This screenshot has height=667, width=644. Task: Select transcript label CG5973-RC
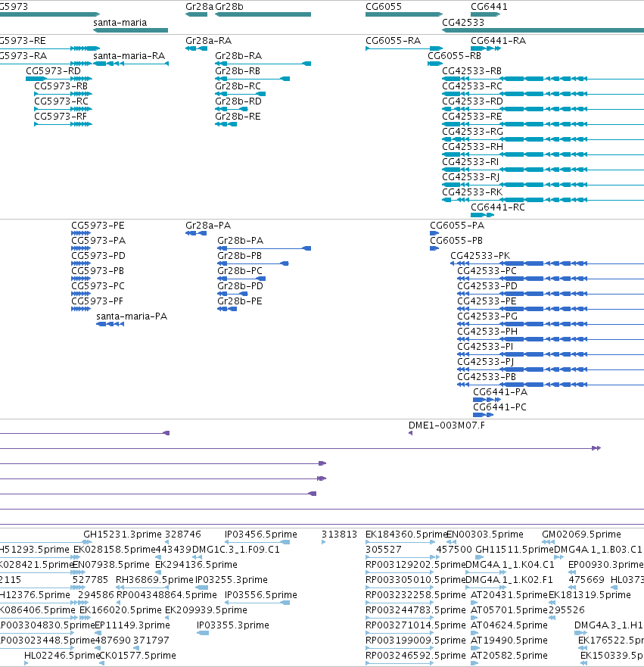click(61, 101)
